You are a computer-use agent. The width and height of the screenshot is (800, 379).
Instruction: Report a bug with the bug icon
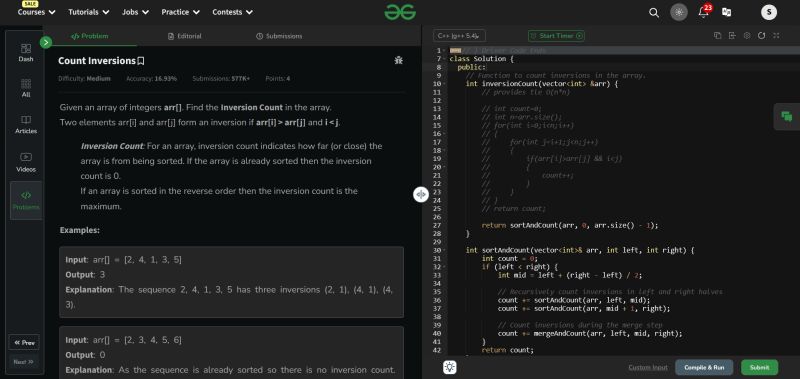tap(398, 60)
